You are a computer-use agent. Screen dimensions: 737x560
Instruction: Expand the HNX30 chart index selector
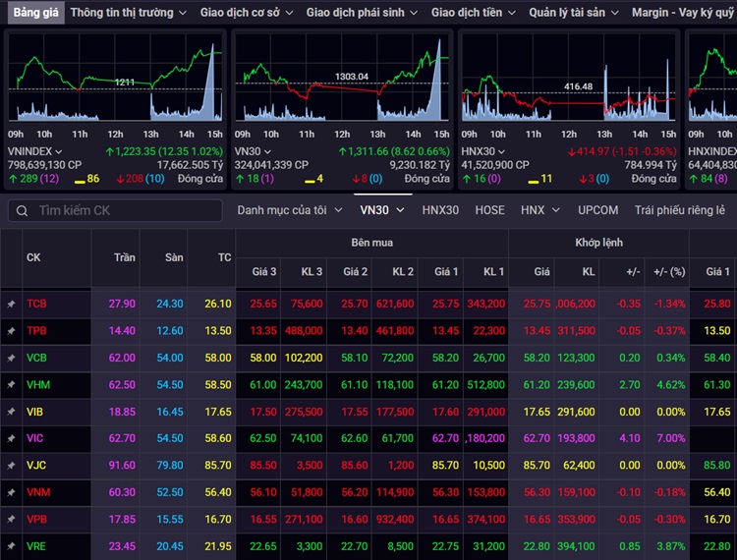coord(483,151)
